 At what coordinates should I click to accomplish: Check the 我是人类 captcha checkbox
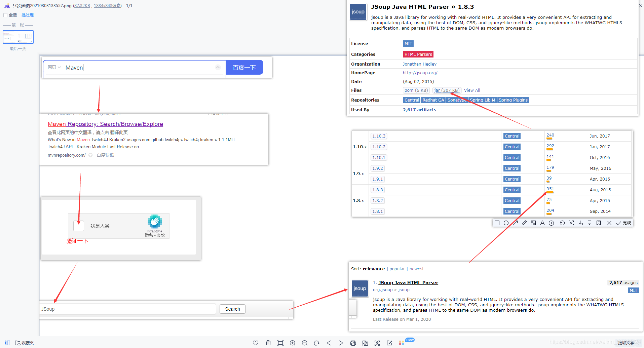[79, 226]
